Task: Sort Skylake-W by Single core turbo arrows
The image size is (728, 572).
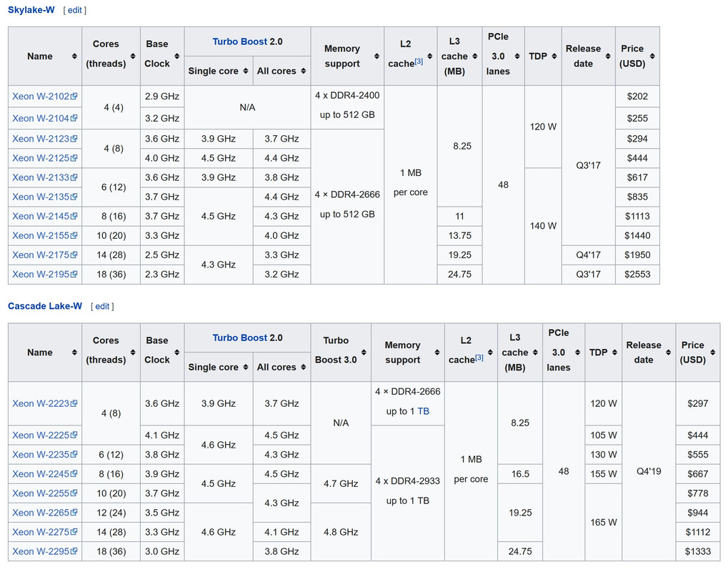Action: (246, 71)
